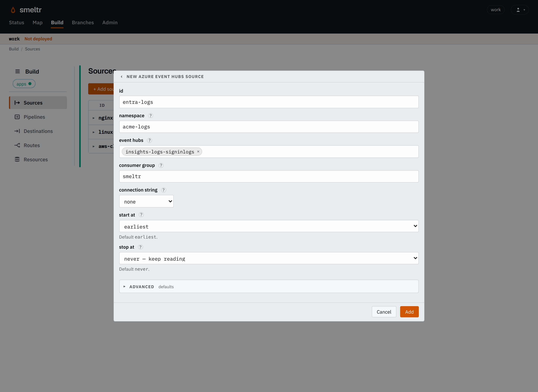The width and height of the screenshot is (538, 392).
Task: Open the user account menu icon
Action: (520, 10)
